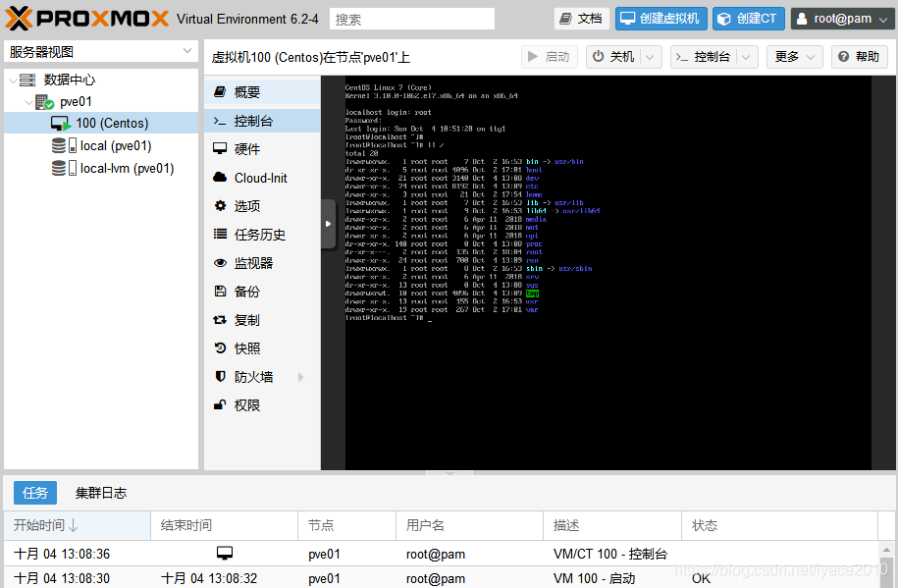Expand the 防火墙 firewall submenu arrow
The height and width of the screenshot is (588, 898).
tap(300, 377)
